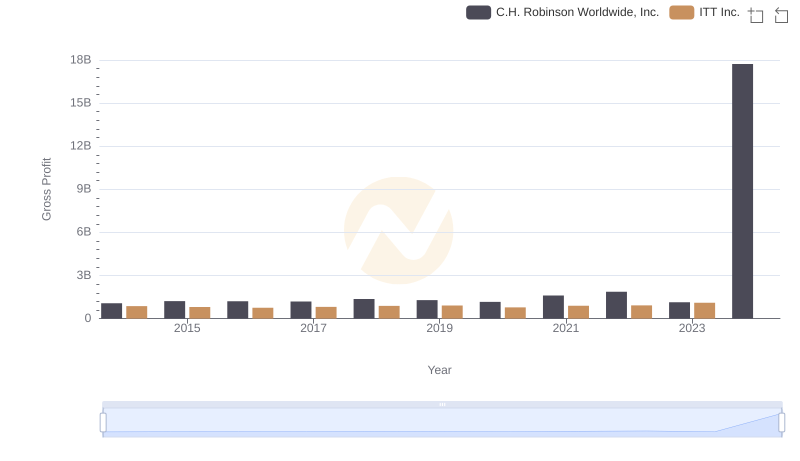Click the zoom reset icon
800x461 pixels.
pyautogui.click(x=781, y=15)
